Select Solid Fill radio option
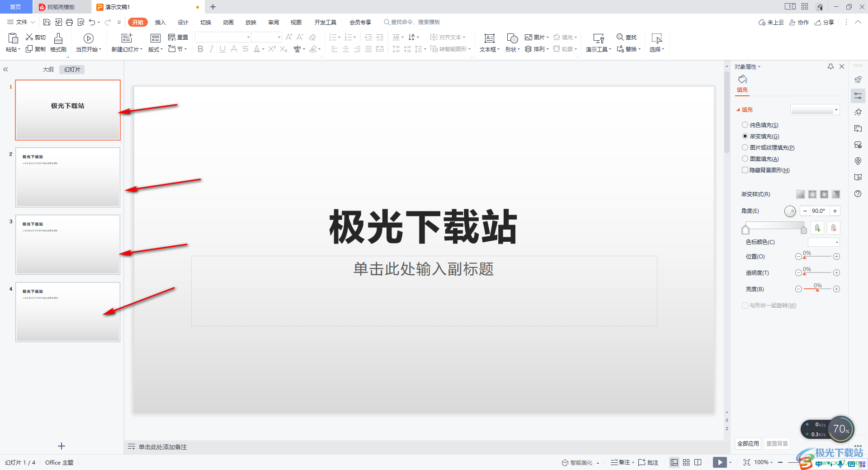This screenshot has width=868, height=470. [x=745, y=125]
